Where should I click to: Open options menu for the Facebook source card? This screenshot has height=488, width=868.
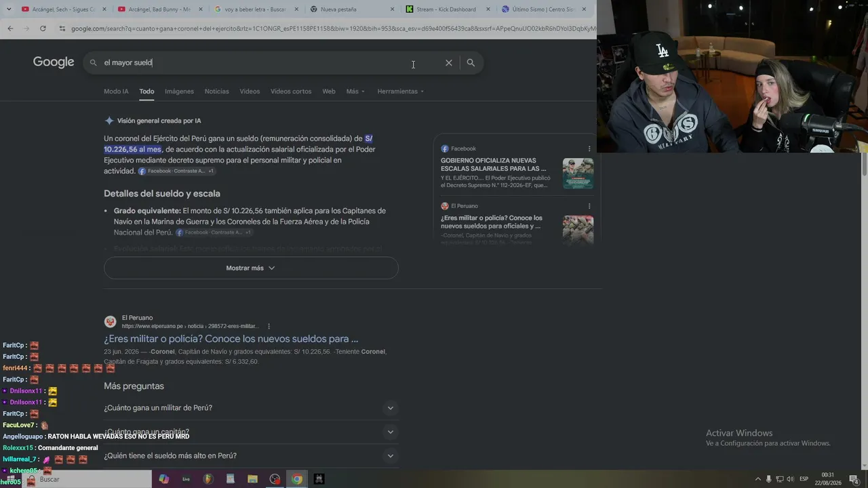pos(589,148)
